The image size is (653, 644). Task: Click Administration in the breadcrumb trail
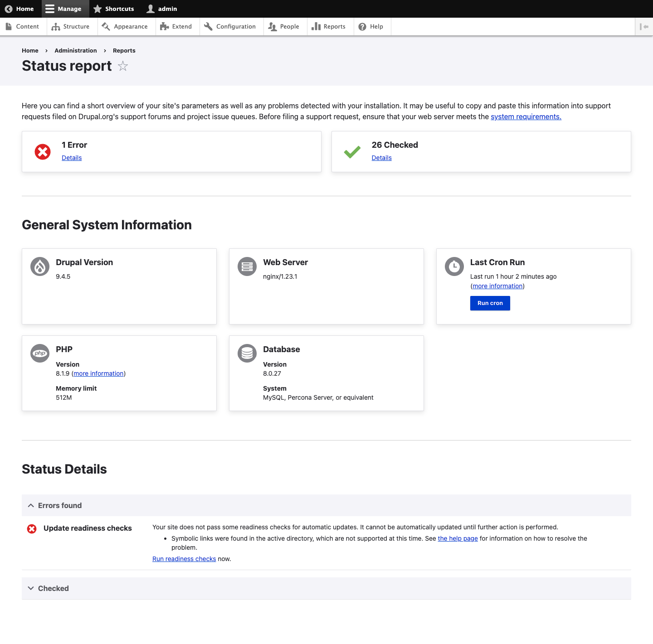[75, 50]
